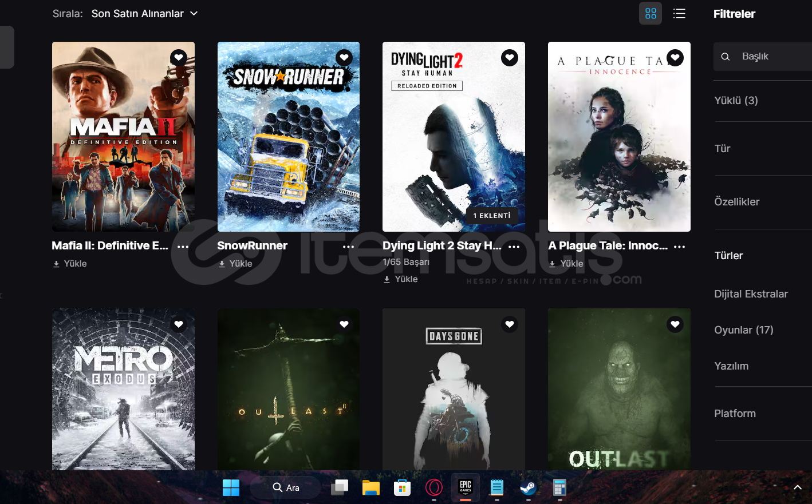Favorite Mafia II Definitive Edition with heart
Viewport: 812px width, 504px height.
(x=179, y=57)
